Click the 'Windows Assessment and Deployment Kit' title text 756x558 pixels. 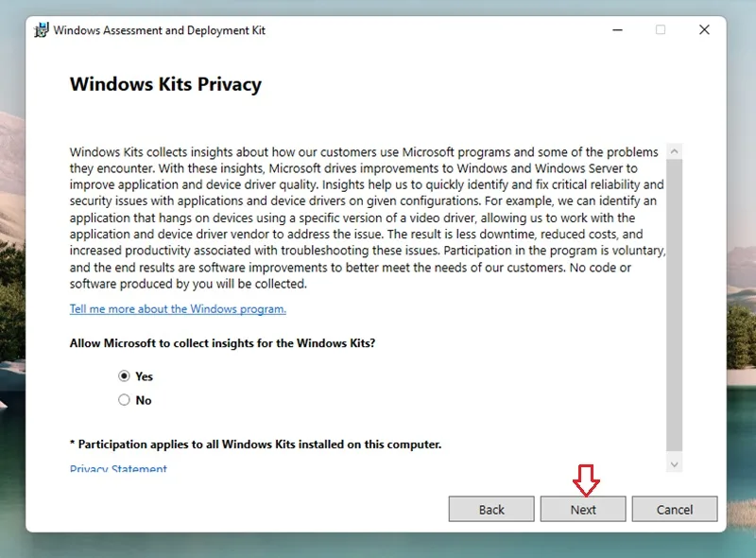160,30
